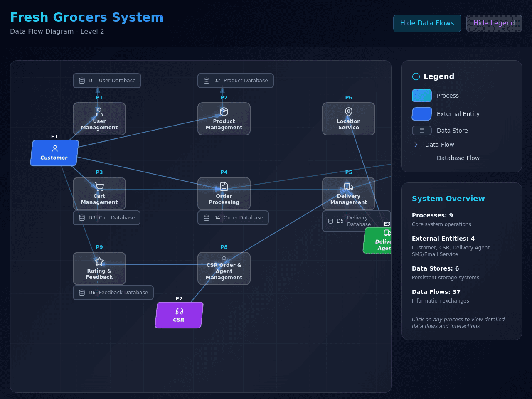Click the Data Store icon in legend
This screenshot has width=532, height=399.
coord(422,131)
